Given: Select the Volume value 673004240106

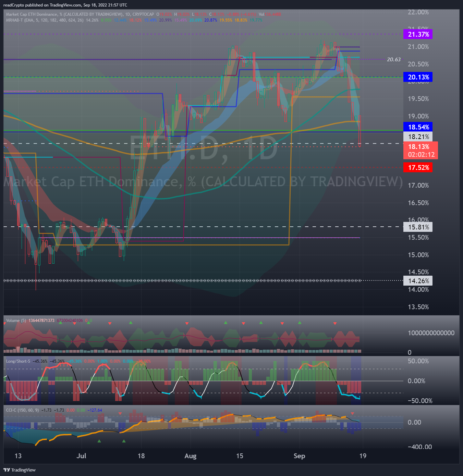Looking at the screenshot, I should (70, 321).
